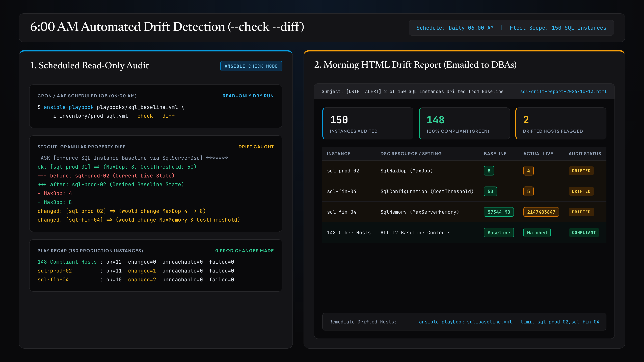Click DRIFTED badge in the CostThreshold row

click(x=581, y=191)
